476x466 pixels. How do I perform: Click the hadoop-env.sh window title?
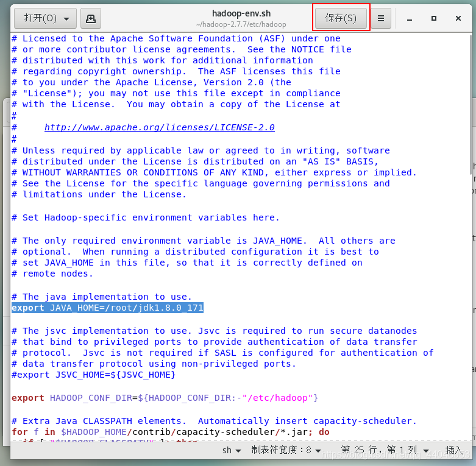241,13
